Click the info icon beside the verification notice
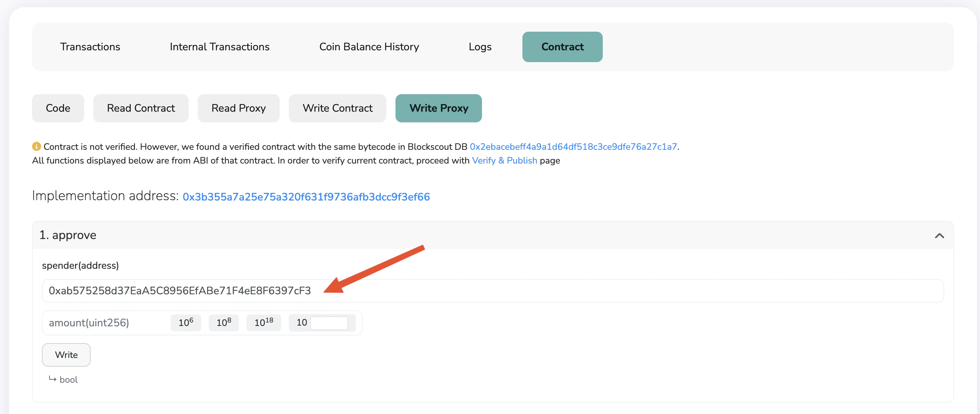The width and height of the screenshot is (980, 414). coord(36,146)
